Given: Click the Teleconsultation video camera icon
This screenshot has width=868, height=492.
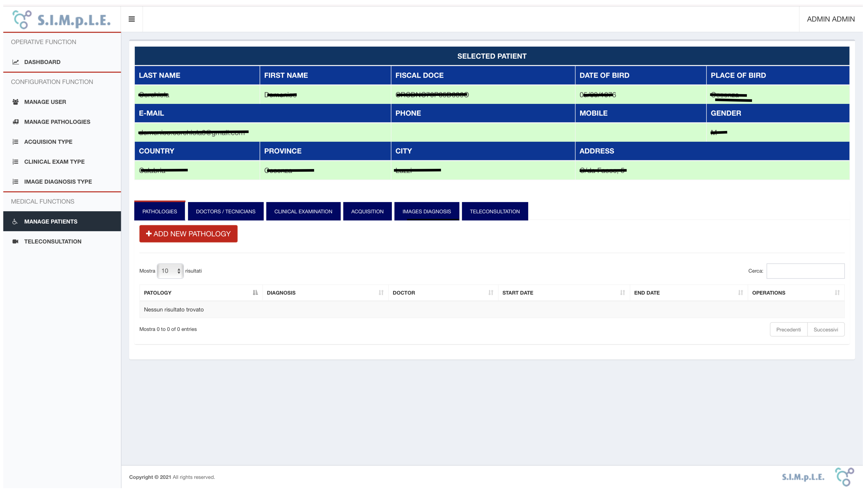Looking at the screenshot, I should 16,241.
